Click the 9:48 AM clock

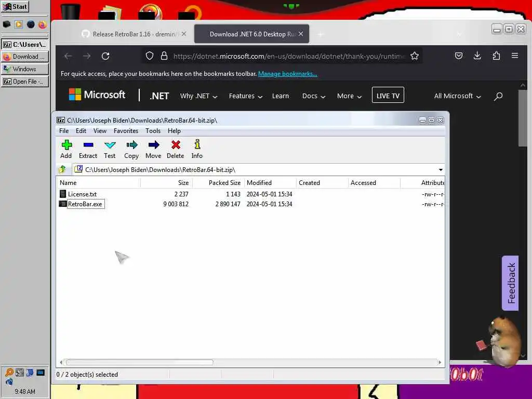25,392
